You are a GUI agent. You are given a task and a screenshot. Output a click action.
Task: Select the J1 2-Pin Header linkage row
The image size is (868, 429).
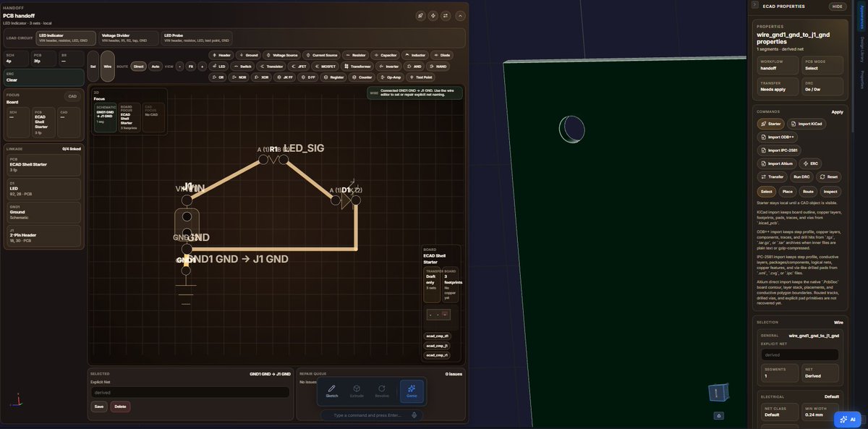pyautogui.click(x=43, y=234)
